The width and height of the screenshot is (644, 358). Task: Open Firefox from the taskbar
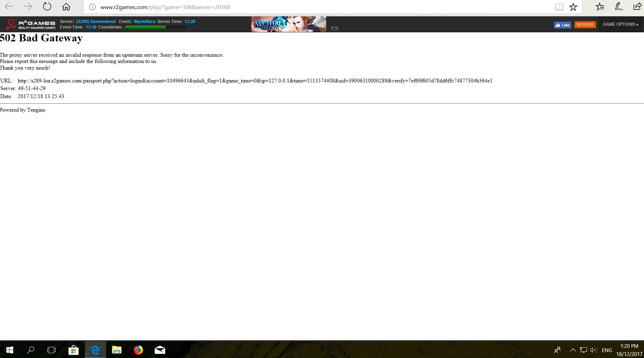[138, 350]
